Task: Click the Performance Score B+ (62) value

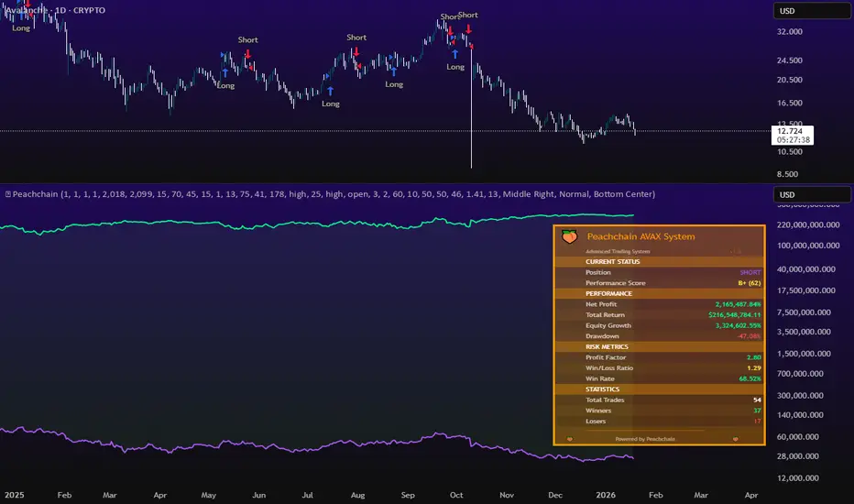Action: point(749,283)
